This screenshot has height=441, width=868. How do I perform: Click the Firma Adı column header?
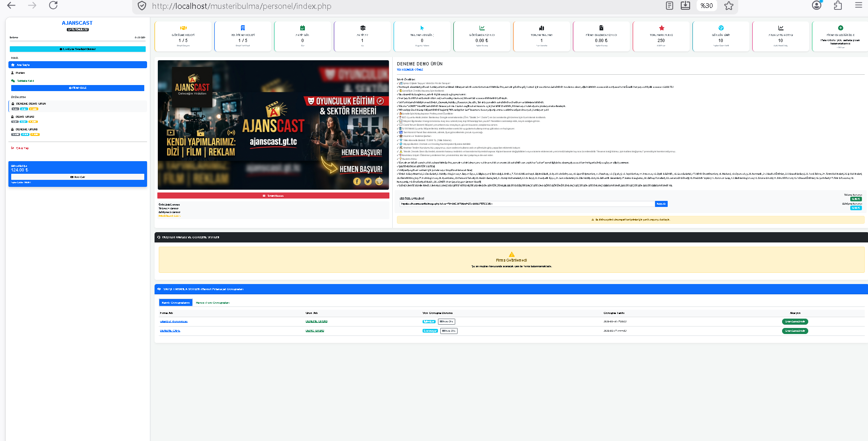coord(167,313)
